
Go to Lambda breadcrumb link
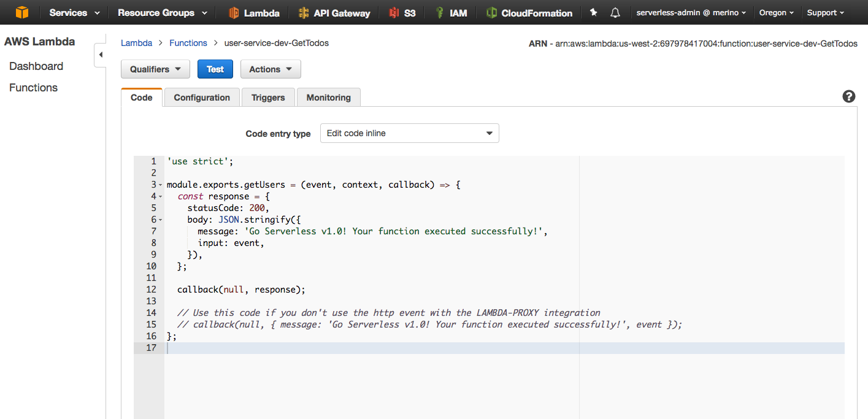pyautogui.click(x=136, y=43)
